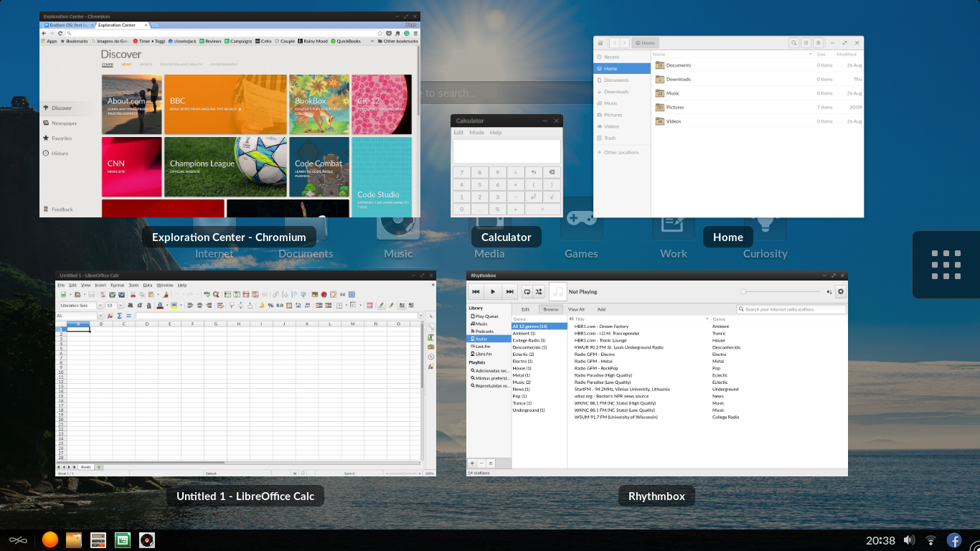Click the eject button in Rhythmbox sidebar
The width and height of the screenshot is (980, 551).
click(x=491, y=463)
